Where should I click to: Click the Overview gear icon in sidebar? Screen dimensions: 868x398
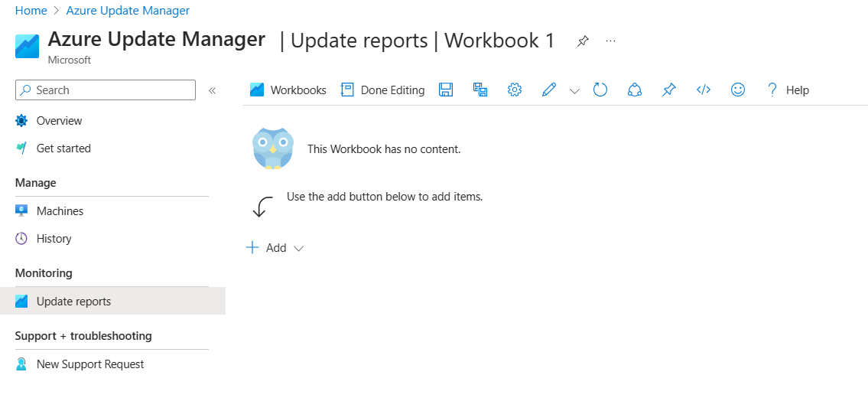tap(21, 120)
